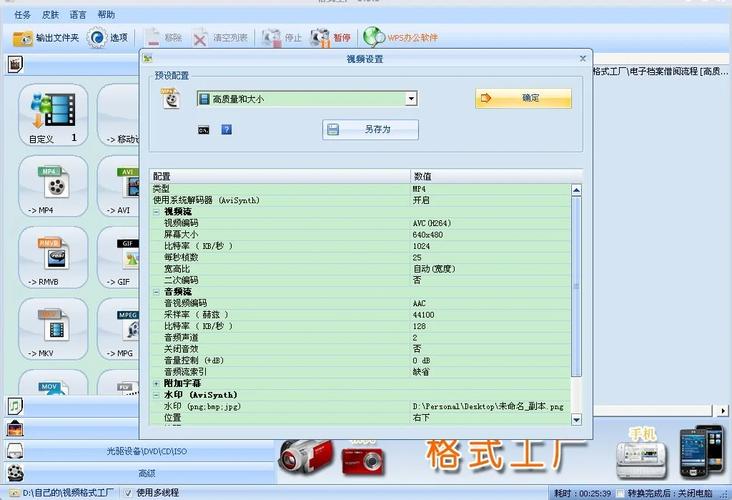
Task: Select the 二次编码 row
Action: tap(361, 281)
